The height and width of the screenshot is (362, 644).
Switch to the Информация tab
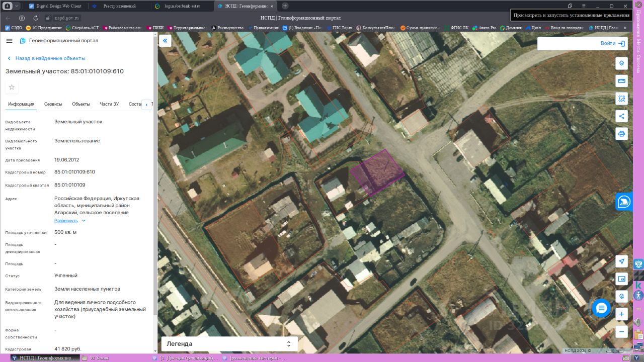21,104
